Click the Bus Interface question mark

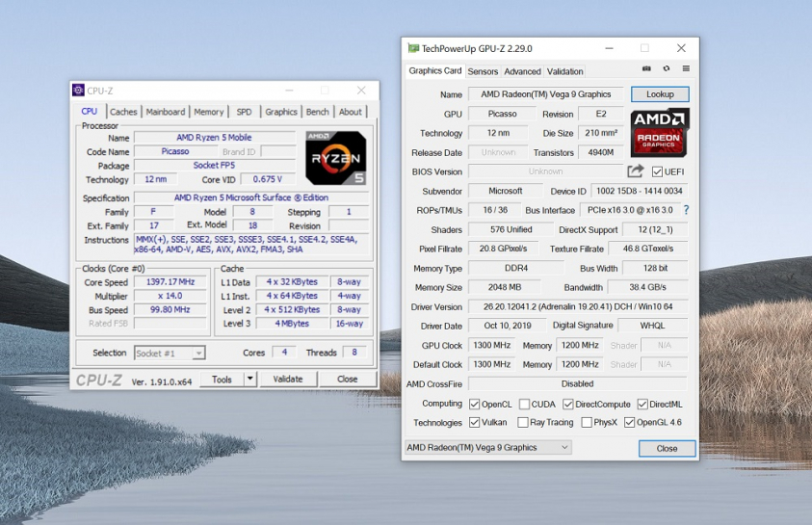coord(686,210)
